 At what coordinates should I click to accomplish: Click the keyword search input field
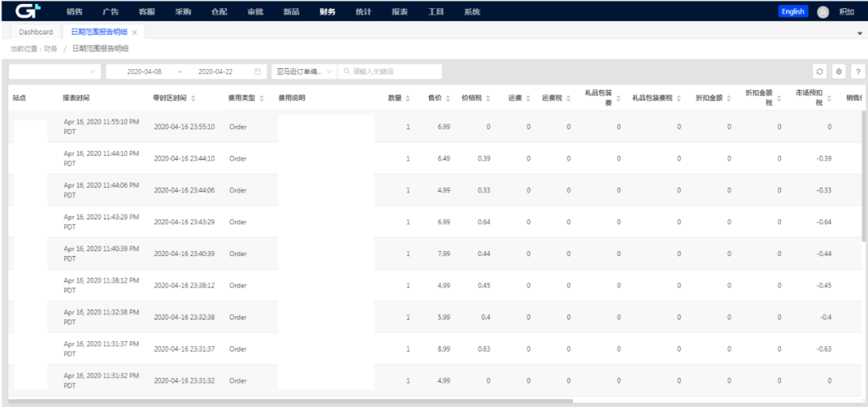tap(394, 71)
